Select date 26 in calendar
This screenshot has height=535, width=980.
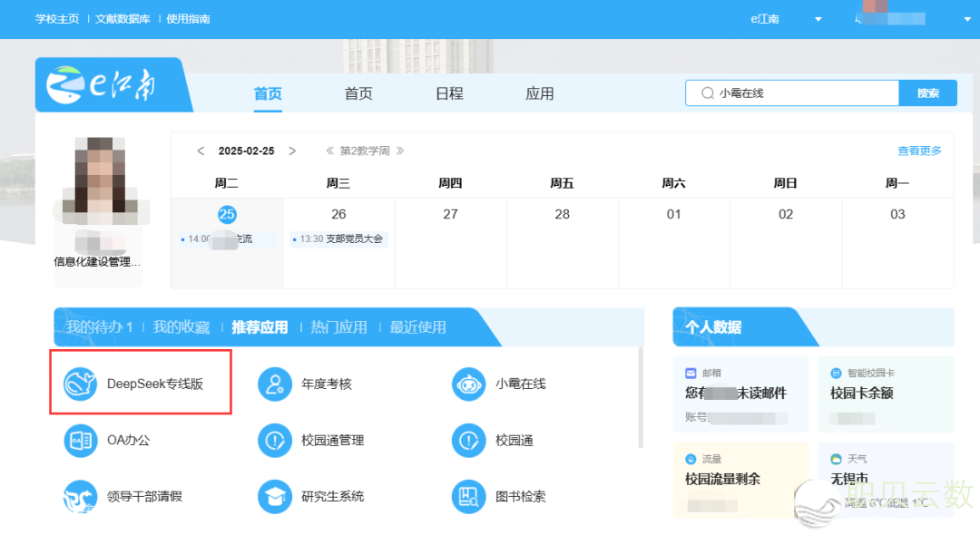pyautogui.click(x=338, y=215)
